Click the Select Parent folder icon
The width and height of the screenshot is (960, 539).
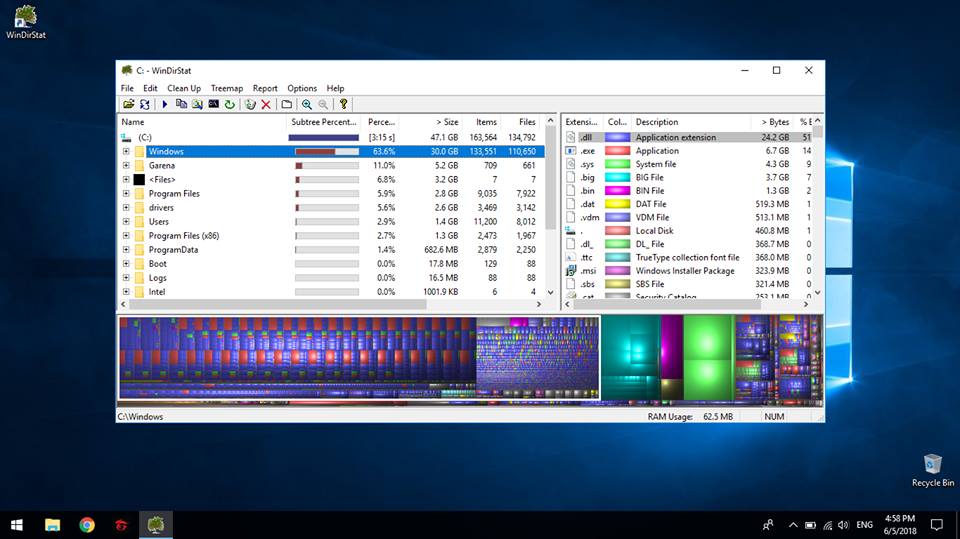pos(286,104)
